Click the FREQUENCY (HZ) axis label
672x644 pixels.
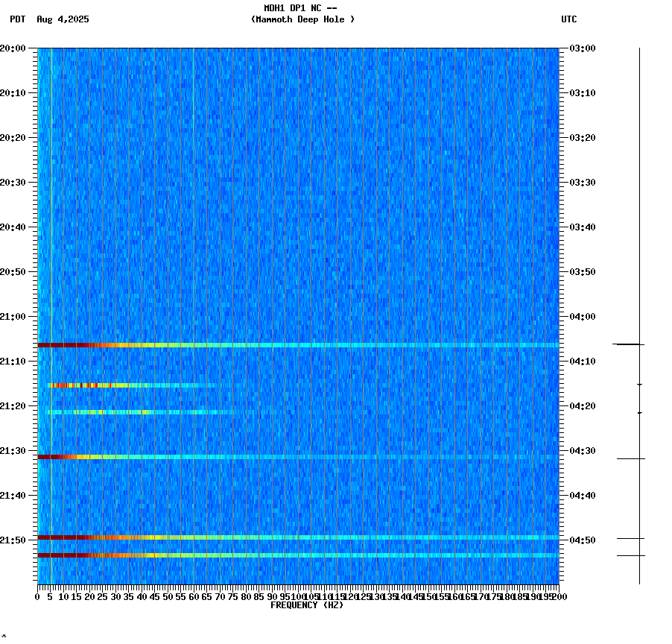pos(307,605)
